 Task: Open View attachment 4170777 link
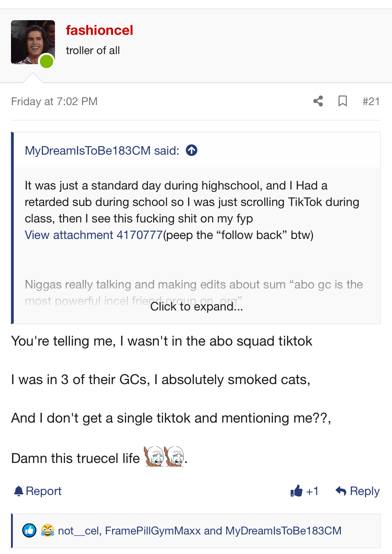(x=93, y=235)
